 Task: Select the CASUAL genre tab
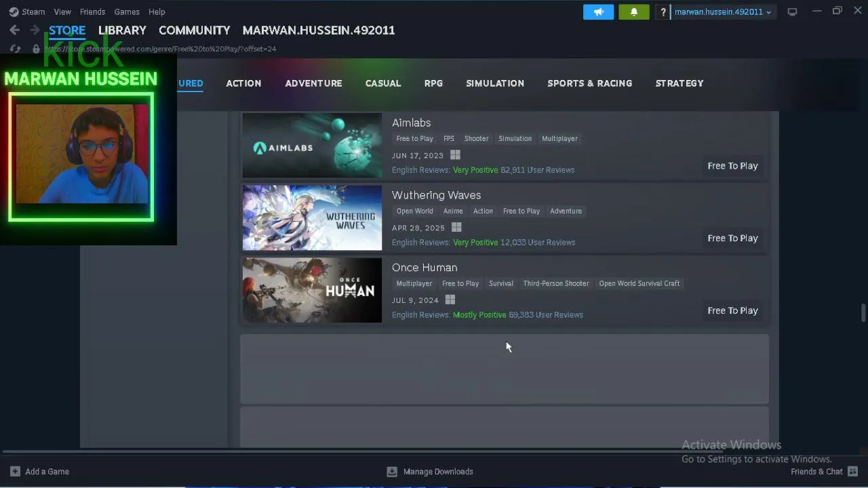pos(383,83)
